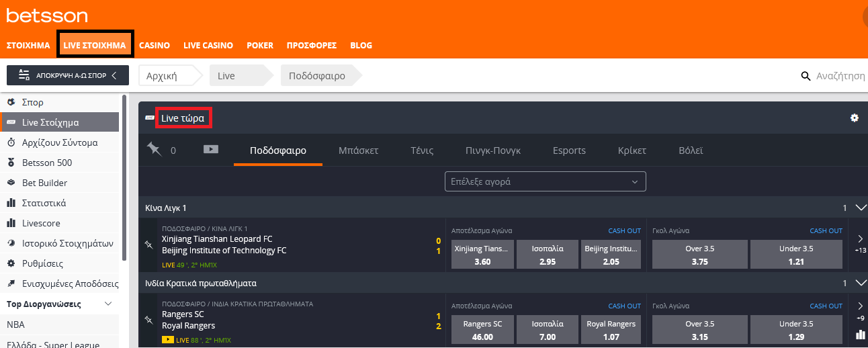
Task: Select the Esports tab
Action: coord(570,150)
